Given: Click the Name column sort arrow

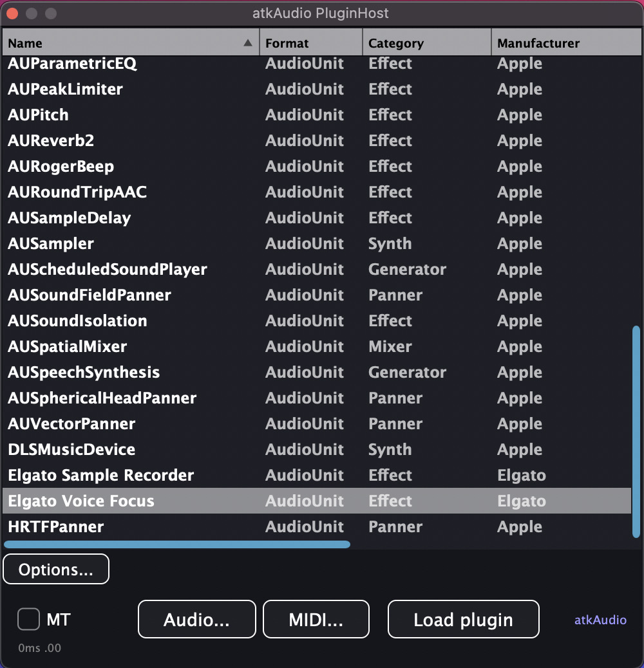Looking at the screenshot, I should (x=248, y=43).
